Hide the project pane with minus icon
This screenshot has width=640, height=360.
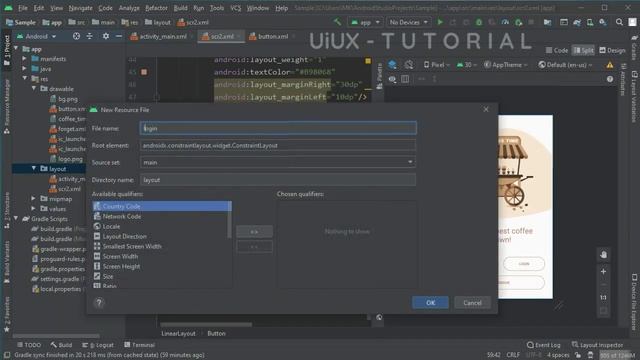click(x=119, y=36)
